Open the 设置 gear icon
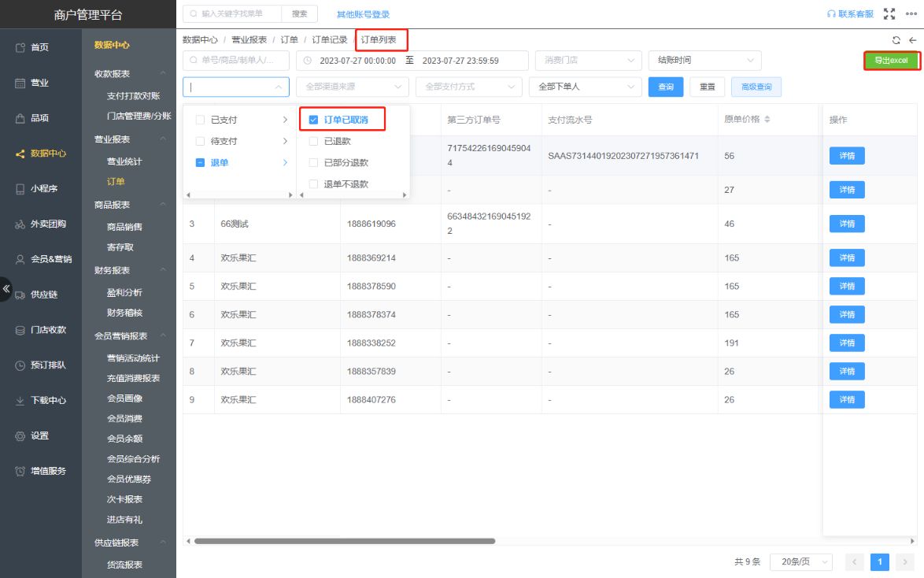The height and width of the screenshot is (578, 924). pyautogui.click(x=20, y=435)
